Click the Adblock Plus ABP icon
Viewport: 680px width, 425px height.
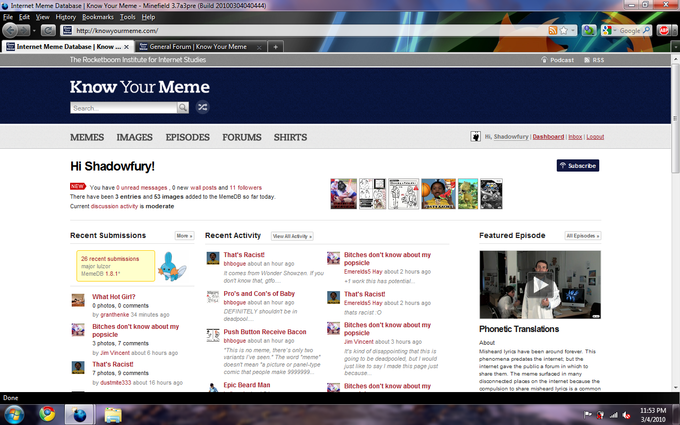pyautogui.click(x=663, y=30)
